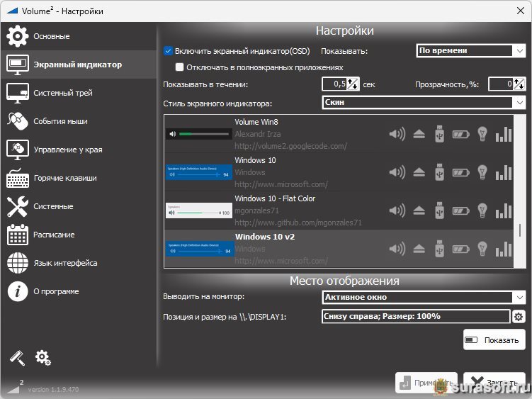The image size is (532, 399).
Task: Click the double gears icon at bottom left
Action: pos(43,357)
